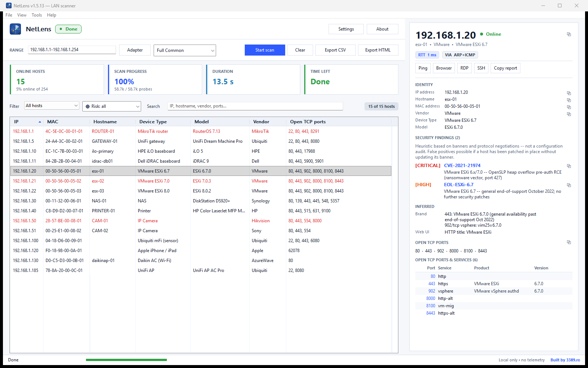Select the 192.168.1.1 MikroTik router row

(x=201, y=131)
